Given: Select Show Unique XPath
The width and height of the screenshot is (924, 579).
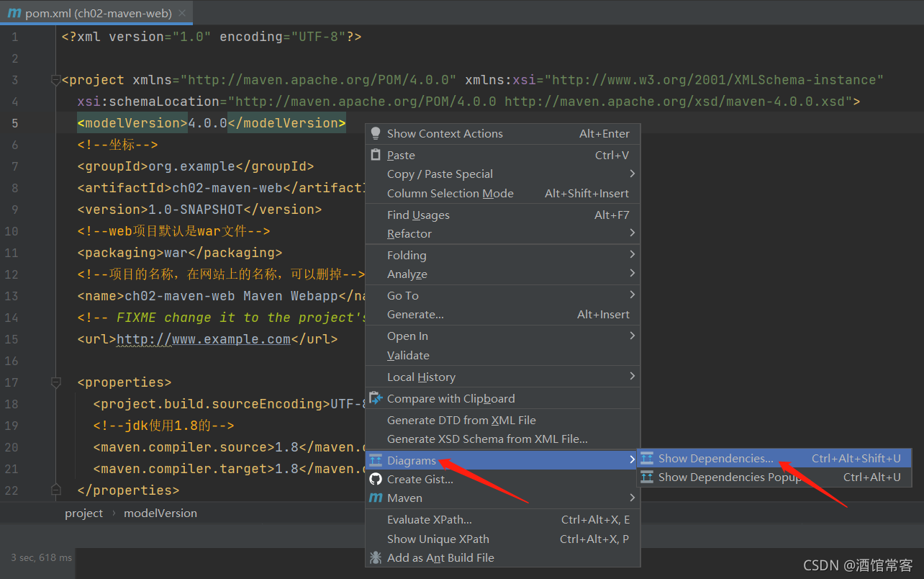Looking at the screenshot, I should pyautogui.click(x=503, y=539).
